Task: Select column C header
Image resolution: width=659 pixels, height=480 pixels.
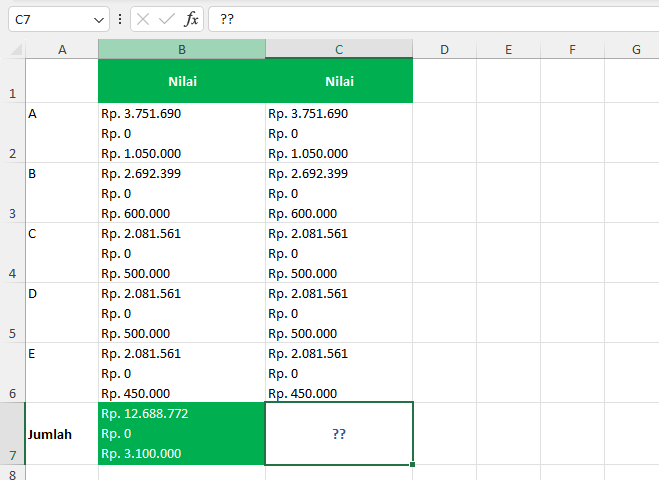Action: (339, 49)
